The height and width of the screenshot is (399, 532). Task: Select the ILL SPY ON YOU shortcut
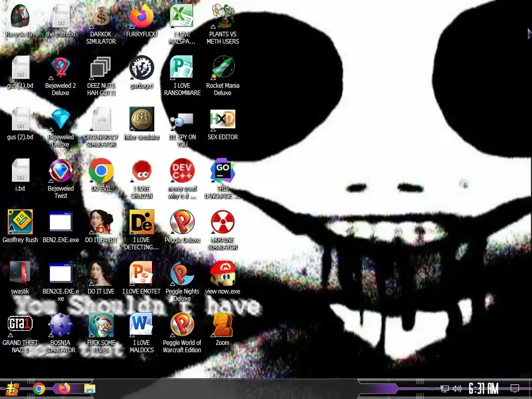(x=182, y=121)
